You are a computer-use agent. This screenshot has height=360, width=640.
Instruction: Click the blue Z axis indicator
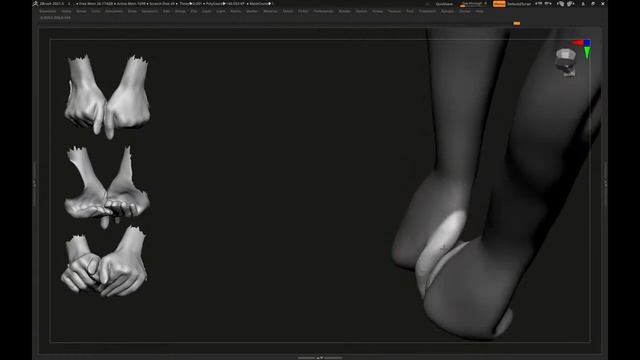587,42
